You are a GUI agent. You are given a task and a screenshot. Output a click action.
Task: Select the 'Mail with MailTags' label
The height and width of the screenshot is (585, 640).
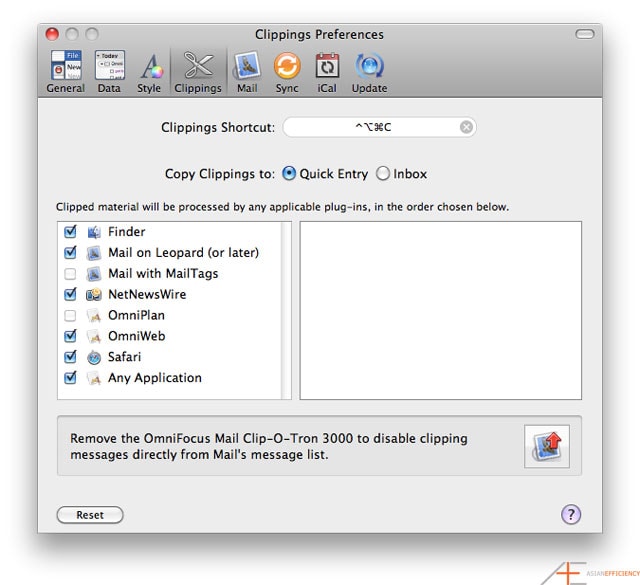pyautogui.click(x=163, y=274)
